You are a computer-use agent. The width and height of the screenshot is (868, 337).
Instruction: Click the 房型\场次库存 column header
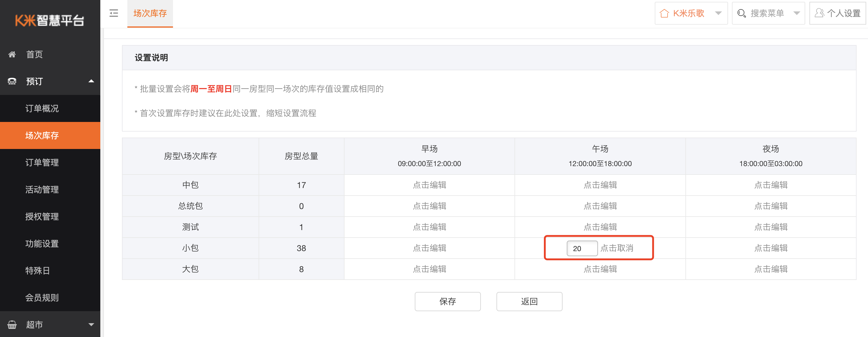point(190,156)
